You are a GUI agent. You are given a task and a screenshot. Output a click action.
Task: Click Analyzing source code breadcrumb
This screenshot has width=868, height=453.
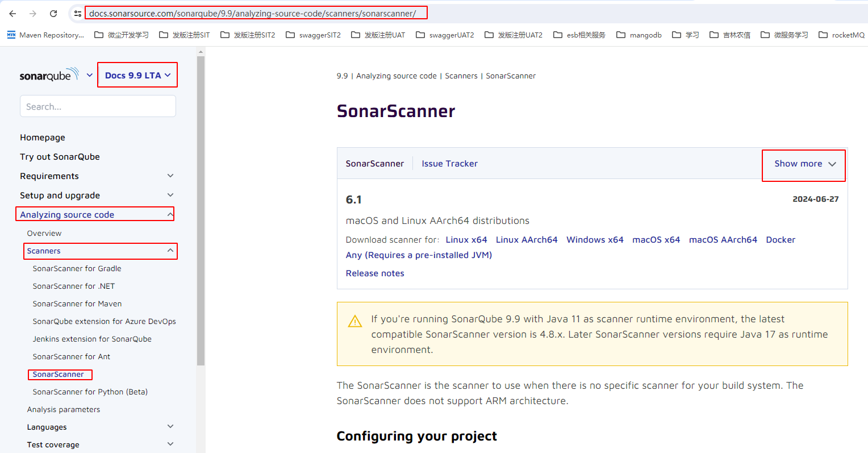pos(397,76)
